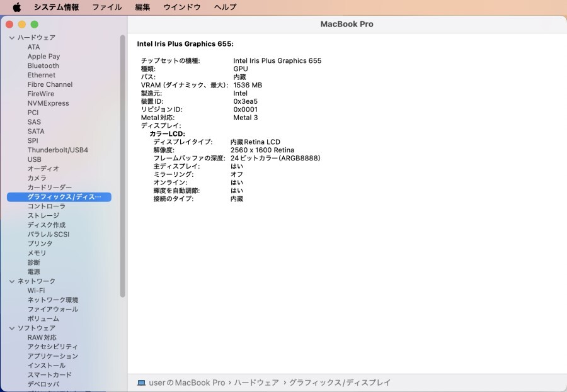Click グラフィックス/ディスプレイ in the path bar
The image size is (567, 392).
click(x=340, y=383)
